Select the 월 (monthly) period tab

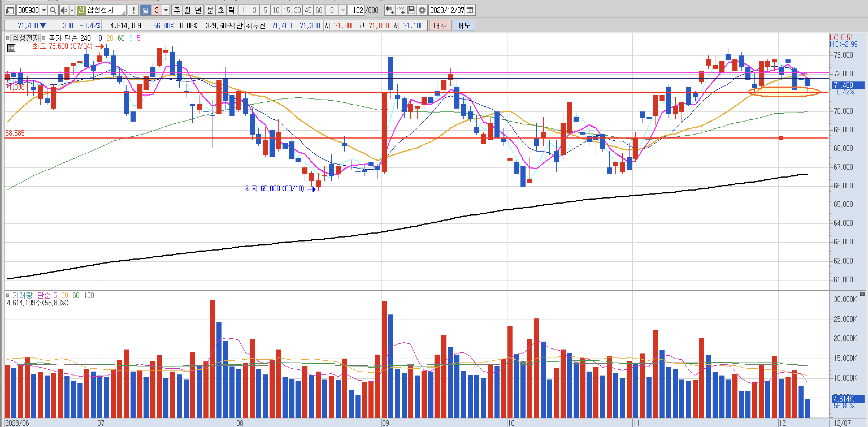pos(187,10)
